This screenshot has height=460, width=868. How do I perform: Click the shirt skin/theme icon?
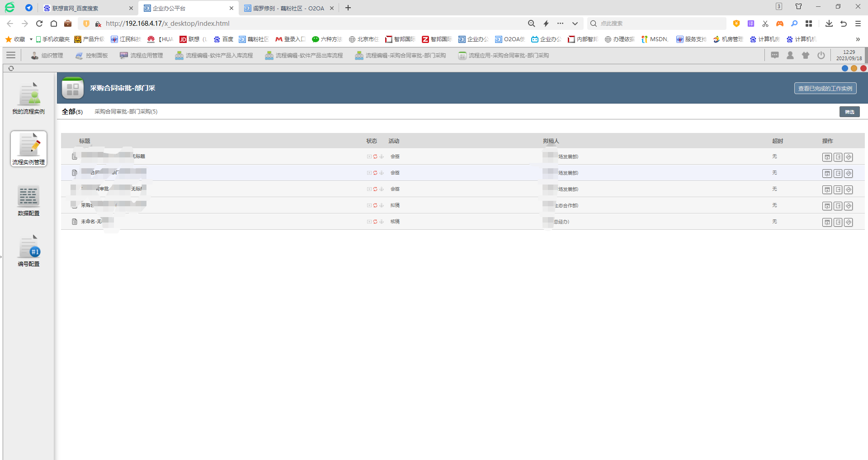[x=806, y=55]
